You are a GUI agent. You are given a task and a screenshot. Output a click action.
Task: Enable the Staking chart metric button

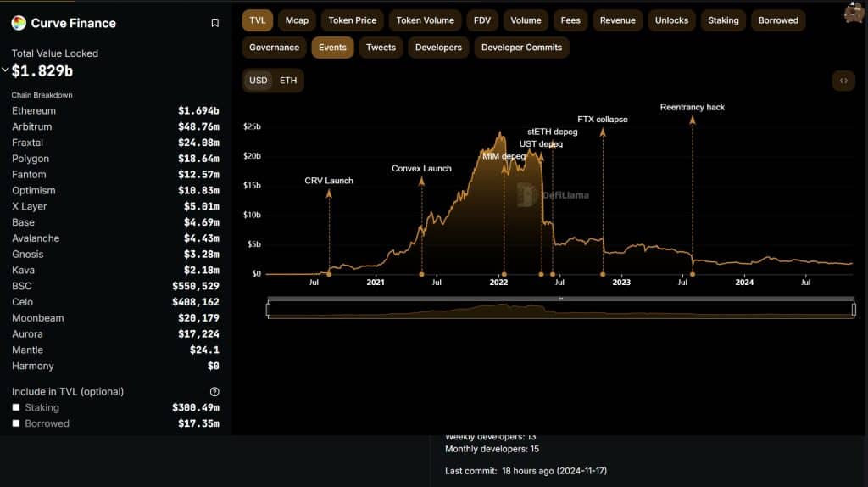(723, 20)
